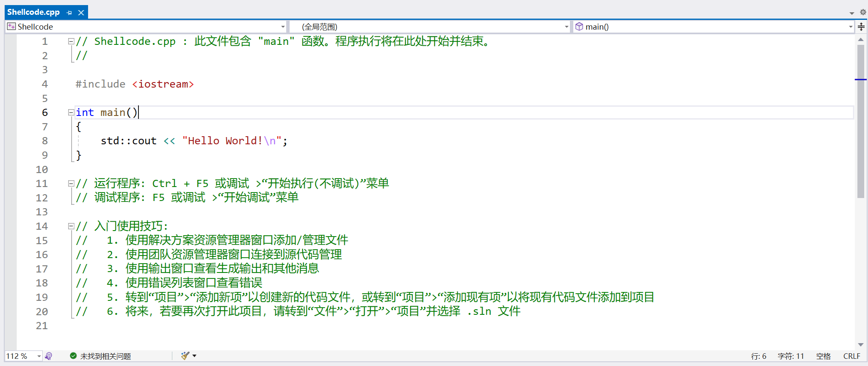Click the pin icon on Shellcode.cpp tab
Image resolution: width=868 pixels, height=366 pixels.
pos(69,13)
